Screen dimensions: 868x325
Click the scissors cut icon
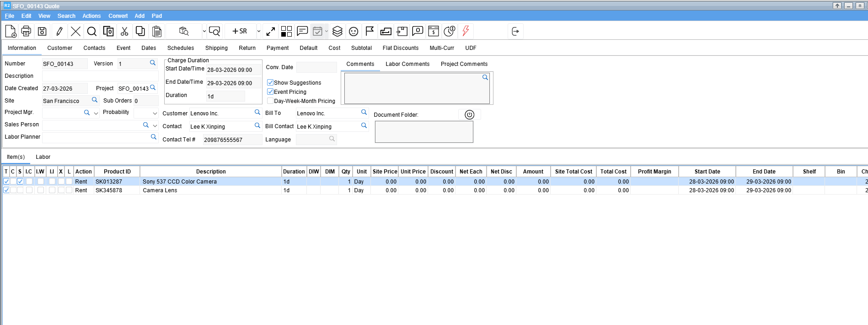124,31
